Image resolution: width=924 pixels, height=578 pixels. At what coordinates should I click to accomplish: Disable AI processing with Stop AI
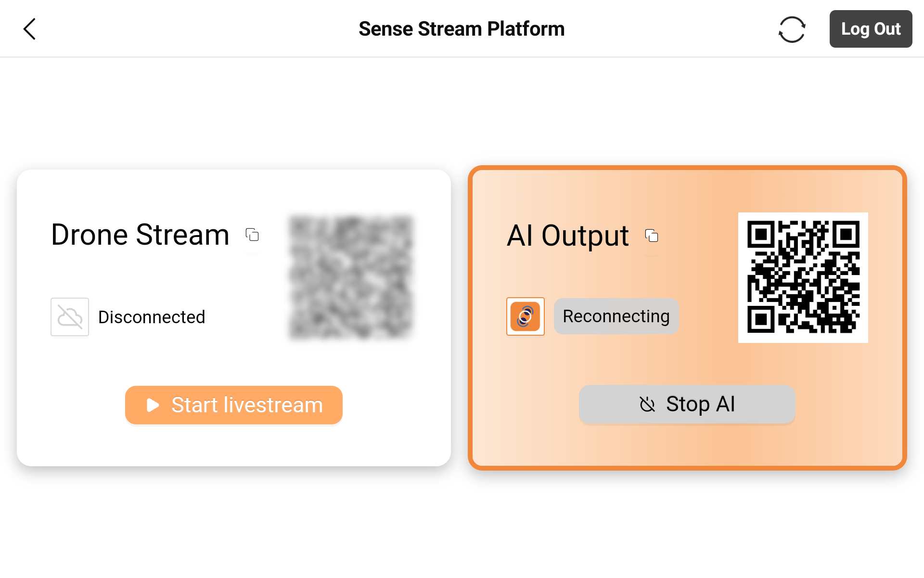[687, 405]
